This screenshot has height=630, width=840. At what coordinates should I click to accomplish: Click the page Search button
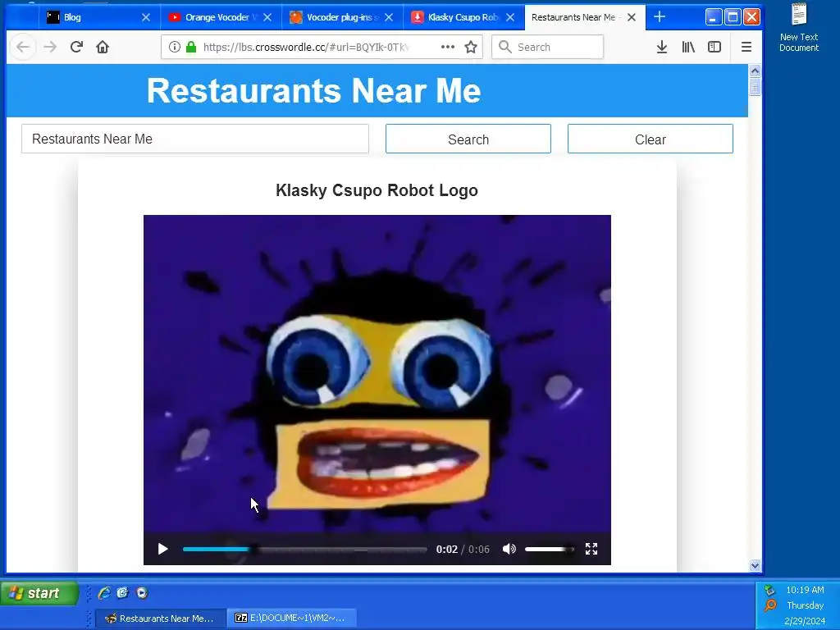point(468,139)
